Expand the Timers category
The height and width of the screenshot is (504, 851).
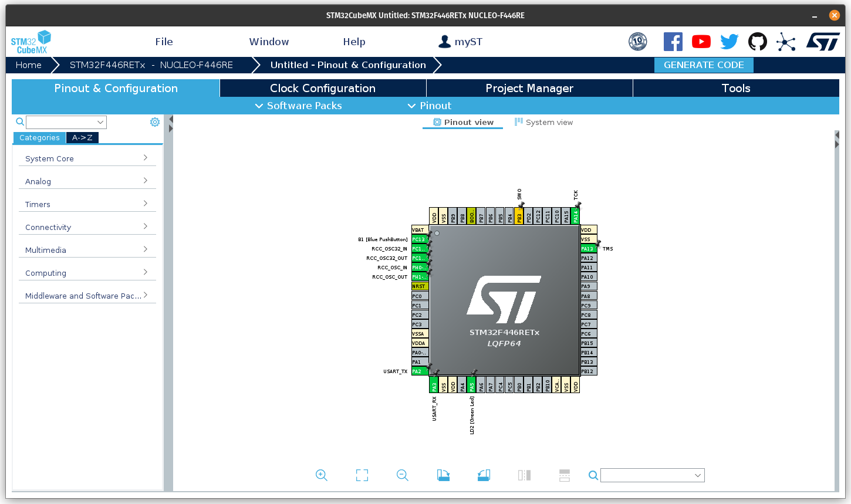coord(87,204)
